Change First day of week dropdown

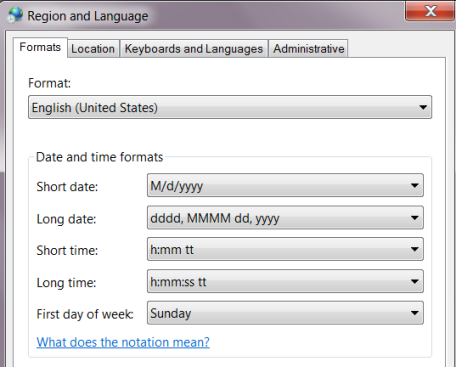pyautogui.click(x=285, y=313)
